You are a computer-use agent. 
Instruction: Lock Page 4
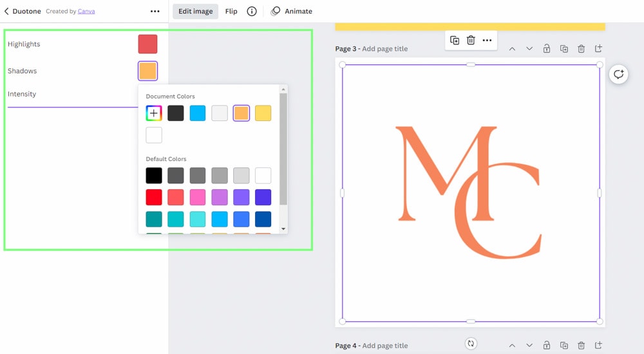coord(547,346)
